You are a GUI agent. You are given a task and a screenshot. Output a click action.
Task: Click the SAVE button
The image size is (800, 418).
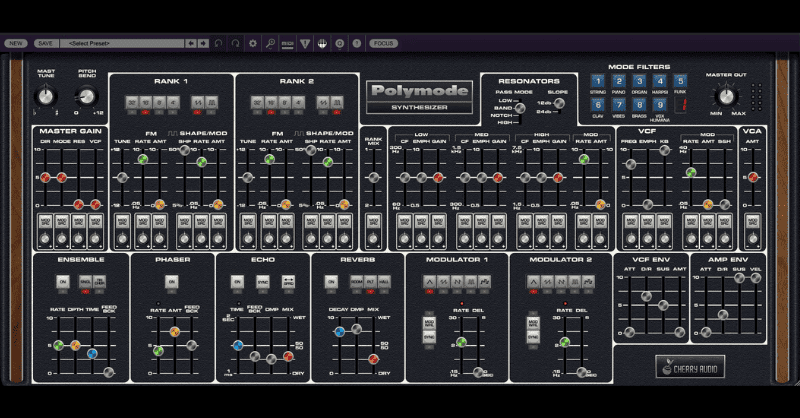[x=45, y=43]
